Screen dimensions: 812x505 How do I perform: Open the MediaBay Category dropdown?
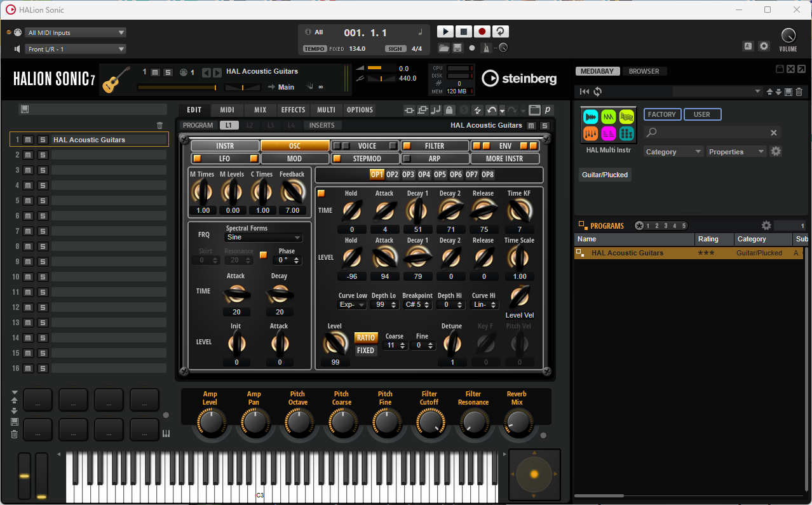pos(673,152)
